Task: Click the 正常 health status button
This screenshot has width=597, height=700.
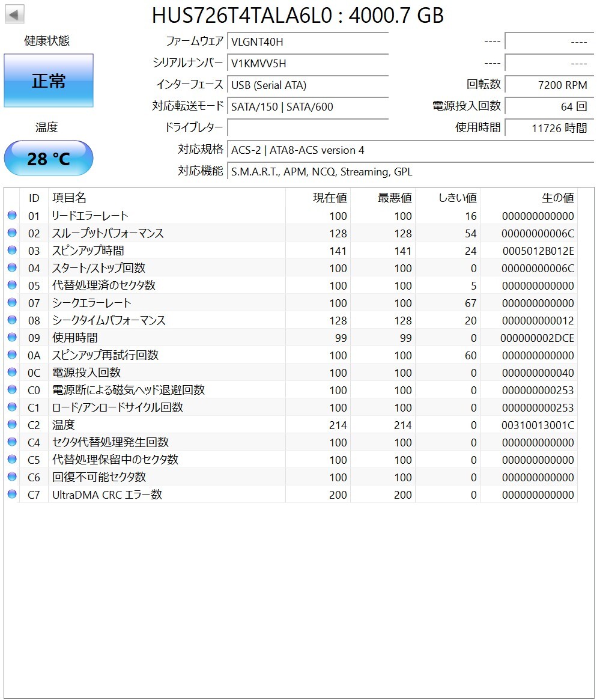Action: tap(48, 81)
